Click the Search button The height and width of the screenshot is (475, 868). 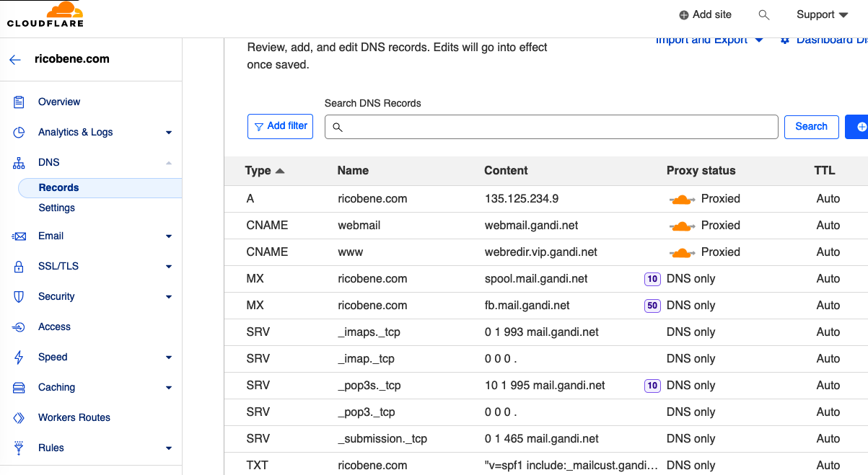812,127
